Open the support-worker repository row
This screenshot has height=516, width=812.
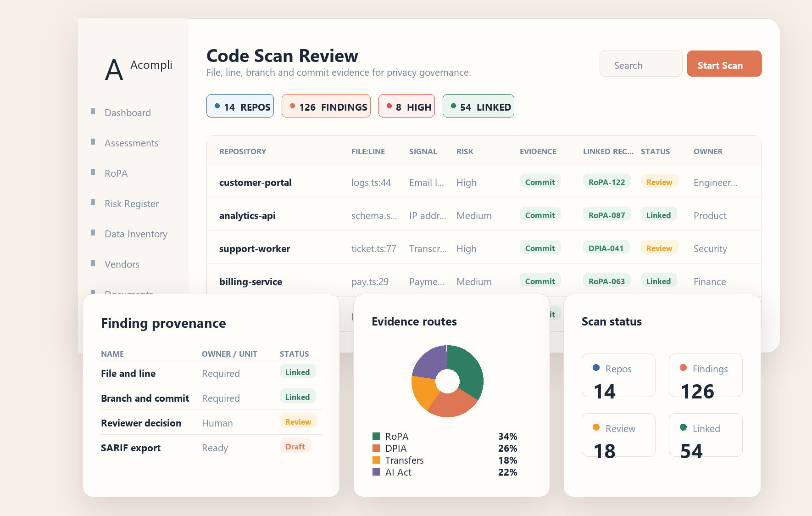click(x=484, y=247)
